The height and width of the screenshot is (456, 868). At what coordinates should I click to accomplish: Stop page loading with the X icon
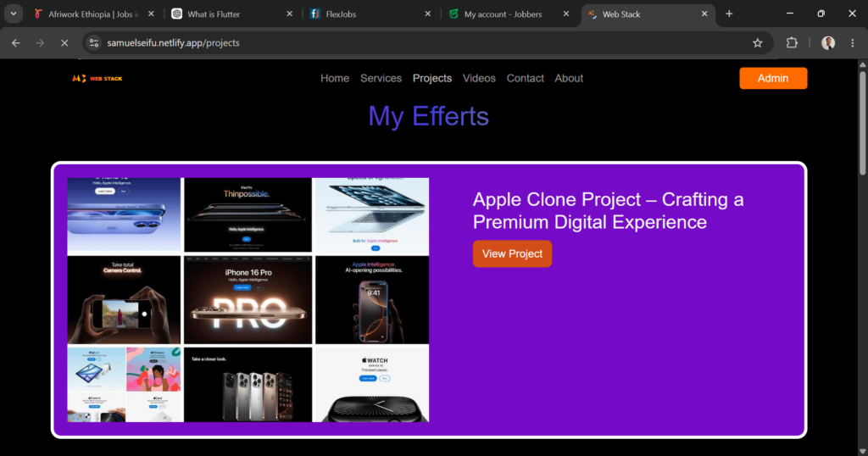click(x=64, y=42)
